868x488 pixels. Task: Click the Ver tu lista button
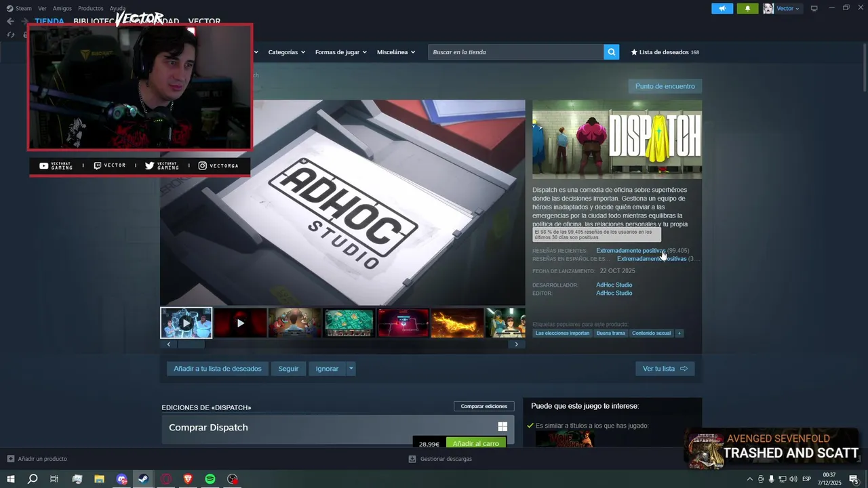[665, 369]
